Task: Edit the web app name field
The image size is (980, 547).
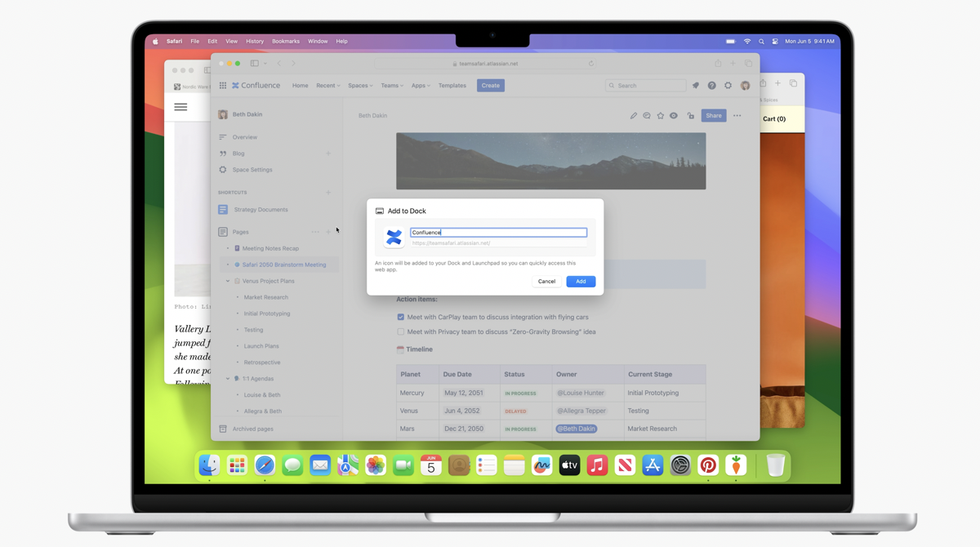Action: tap(498, 233)
